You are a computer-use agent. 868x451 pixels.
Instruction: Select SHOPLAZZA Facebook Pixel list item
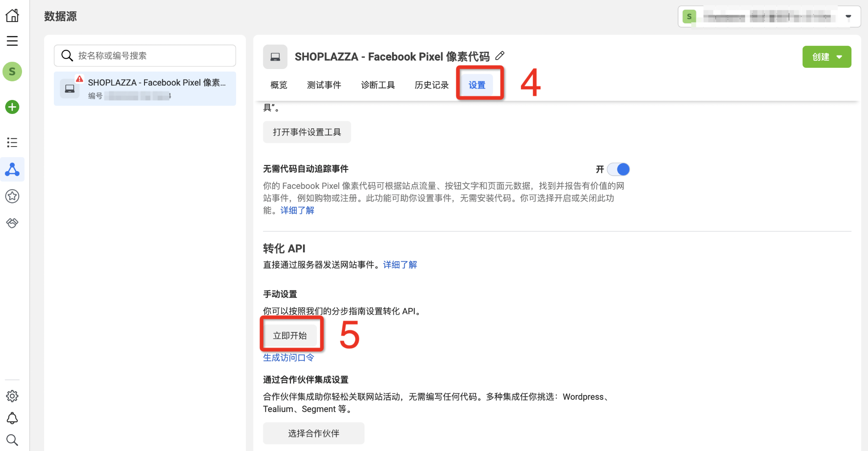[x=145, y=89]
